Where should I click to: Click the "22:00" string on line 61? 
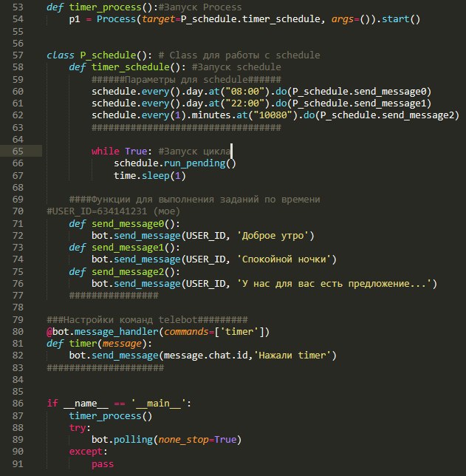(x=245, y=103)
